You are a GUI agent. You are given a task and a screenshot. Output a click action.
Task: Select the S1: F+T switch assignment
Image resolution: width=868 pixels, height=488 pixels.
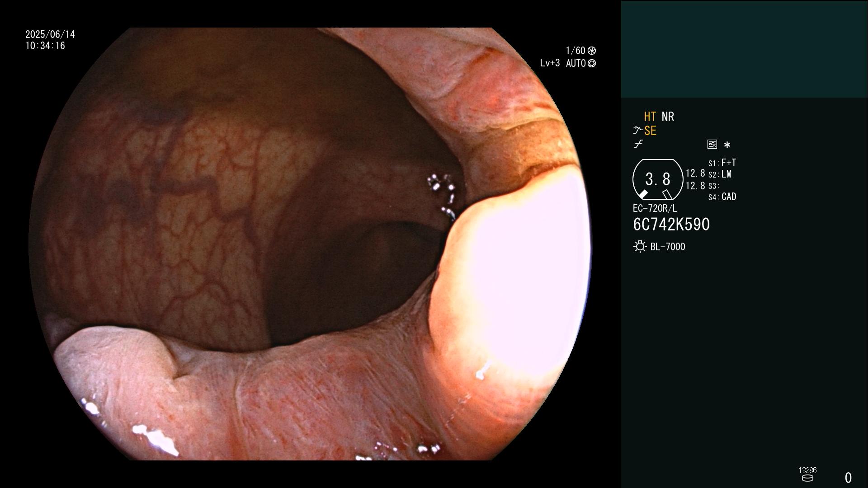pyautogui.click(x=722, y=163)
